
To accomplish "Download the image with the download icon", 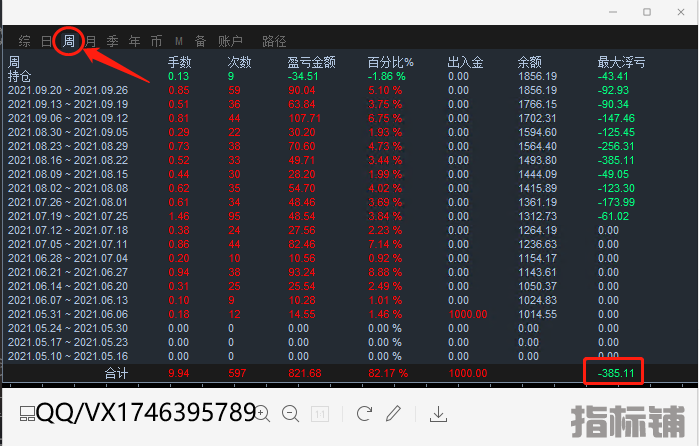I will point(438,413).
